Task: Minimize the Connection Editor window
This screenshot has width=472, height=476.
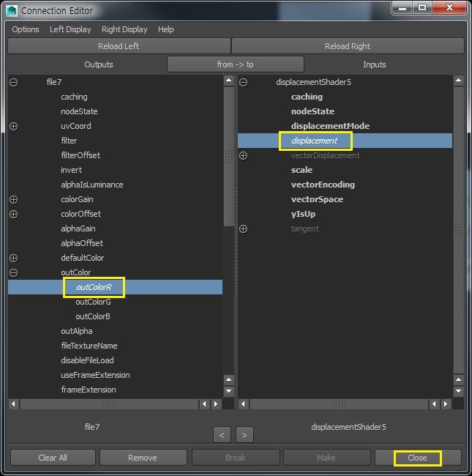Action: [402, 8]
